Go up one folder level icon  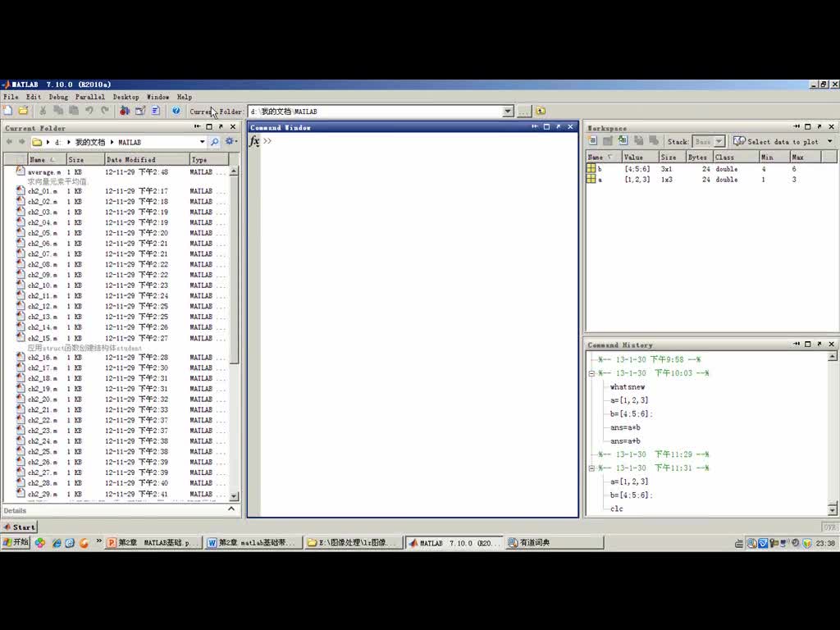[541, 111]
